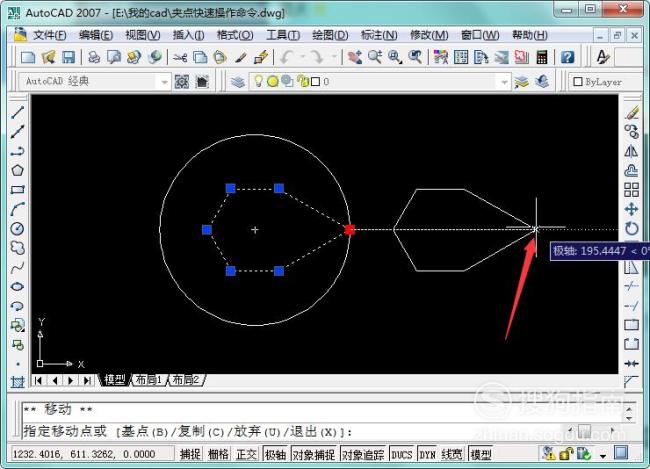The height and width of the screenshot is (469, 650).
Task: Open the 修改(M) menu
Action: [x=429, y=35]
